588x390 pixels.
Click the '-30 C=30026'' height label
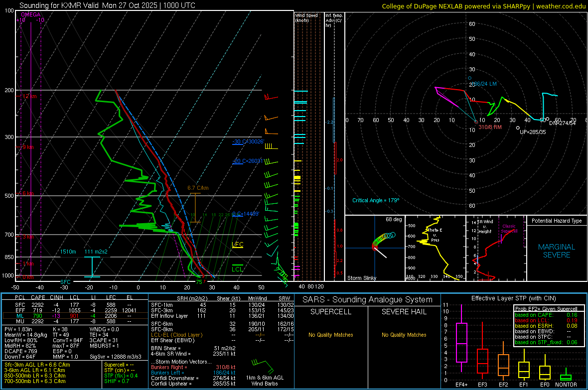(x=248, y=141)
